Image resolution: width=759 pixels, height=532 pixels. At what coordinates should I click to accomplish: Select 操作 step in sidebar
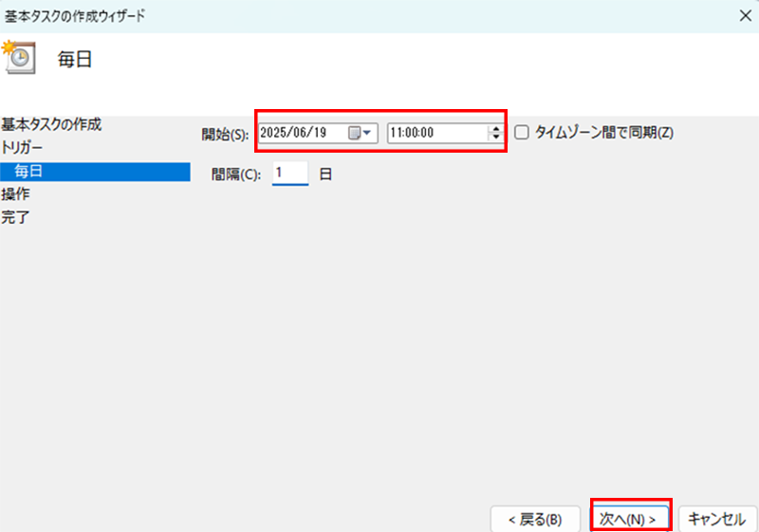[x=15, y=194]
